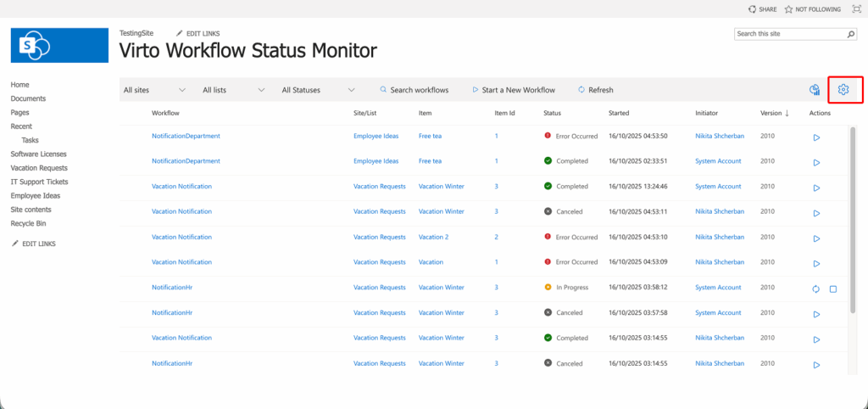The width and height of the screenshot is (868, 409).
Task: Toggle focus on content icon
Action: tap(857, 9)
